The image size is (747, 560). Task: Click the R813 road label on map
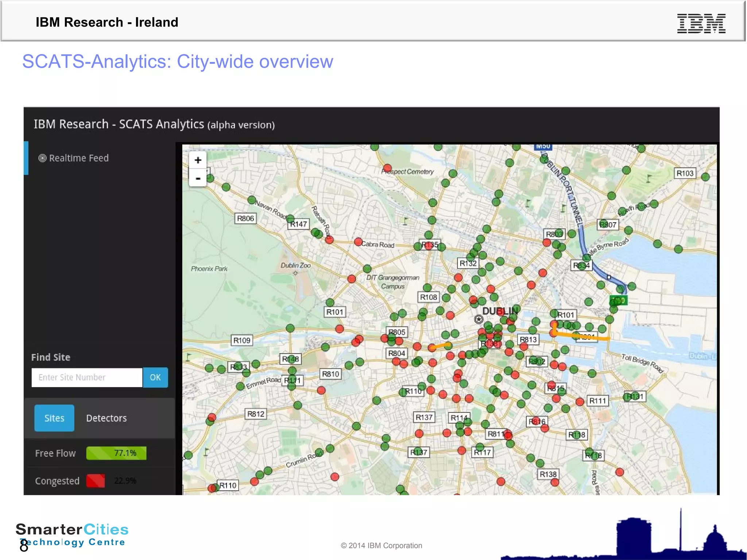tap(528, 339)
